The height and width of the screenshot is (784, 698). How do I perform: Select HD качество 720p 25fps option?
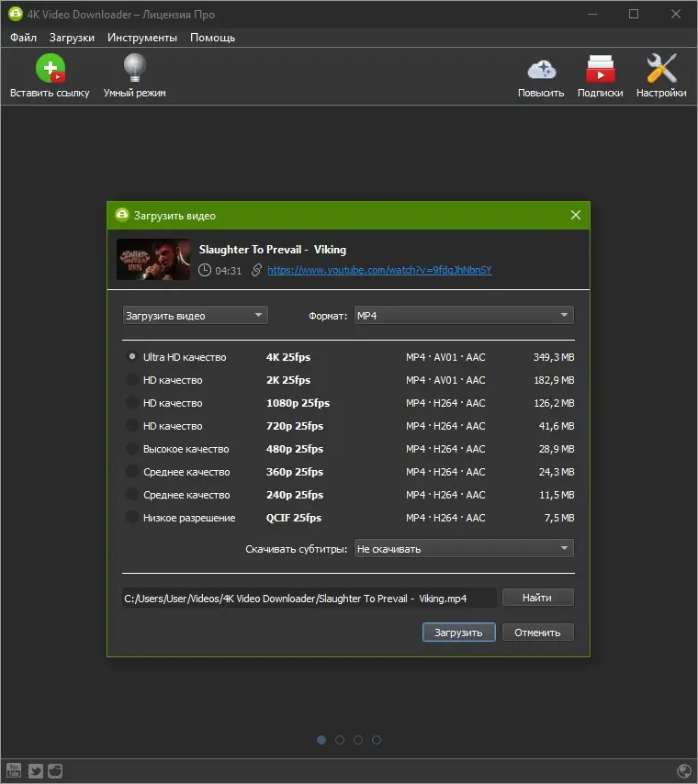coord(132,425)
